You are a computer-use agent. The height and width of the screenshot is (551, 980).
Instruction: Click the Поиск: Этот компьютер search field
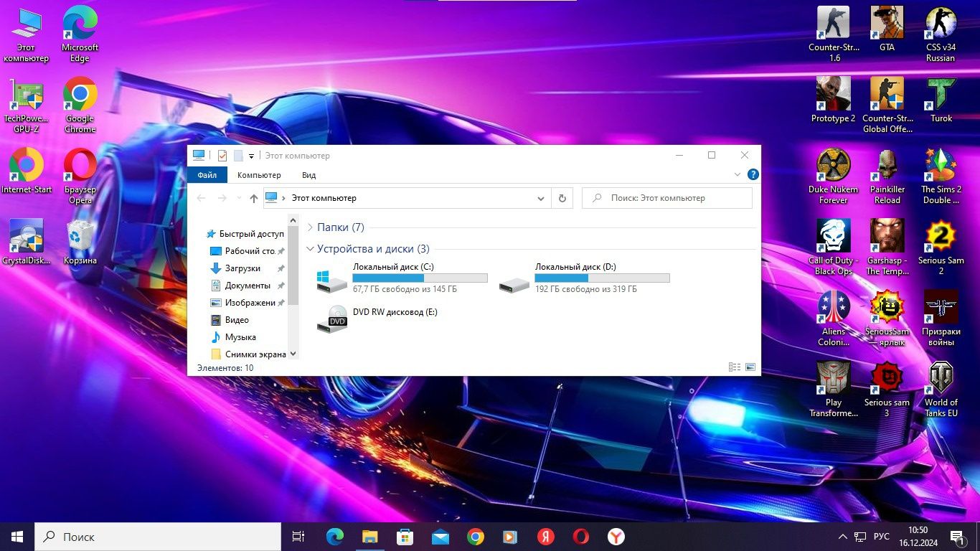tap(667, 198)
